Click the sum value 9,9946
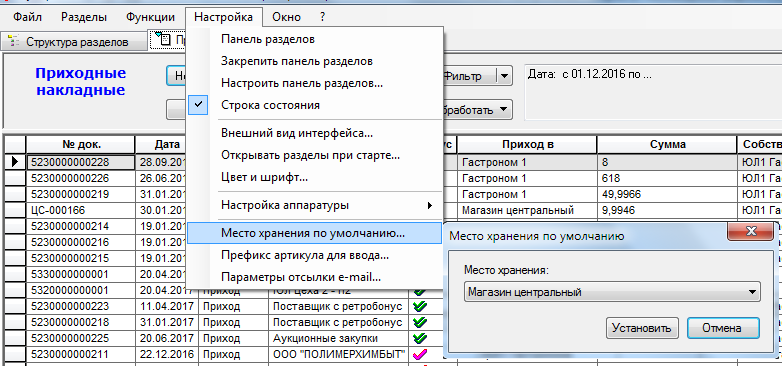The image size is (782, 366). coord(667,210)
